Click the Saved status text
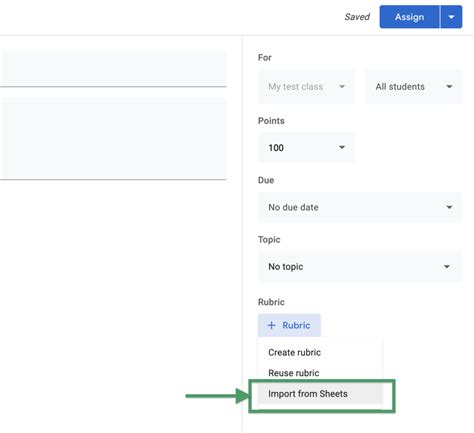 pyautogui.click(x=357, y=17)
